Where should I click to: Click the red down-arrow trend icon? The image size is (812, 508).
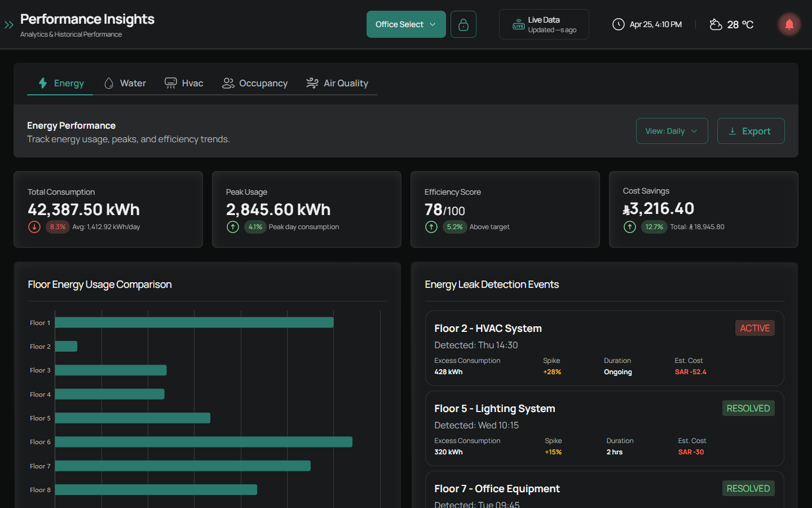point(34,227)
